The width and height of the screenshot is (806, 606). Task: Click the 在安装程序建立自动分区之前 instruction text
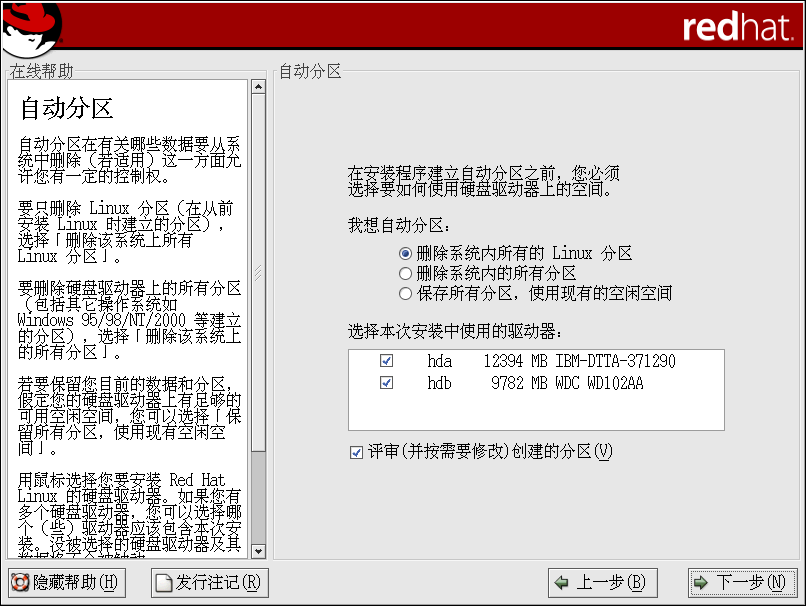click(484, 181)
